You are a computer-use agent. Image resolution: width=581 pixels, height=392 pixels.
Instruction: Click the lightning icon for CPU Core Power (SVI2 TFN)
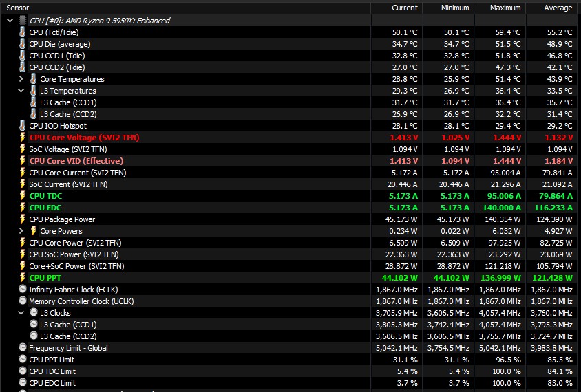22,243
